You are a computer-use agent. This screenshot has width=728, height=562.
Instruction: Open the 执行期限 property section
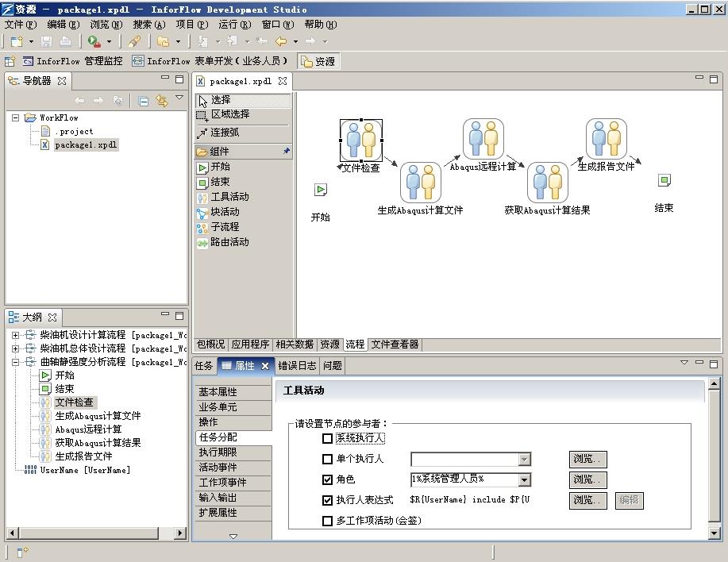pos(233,452)
